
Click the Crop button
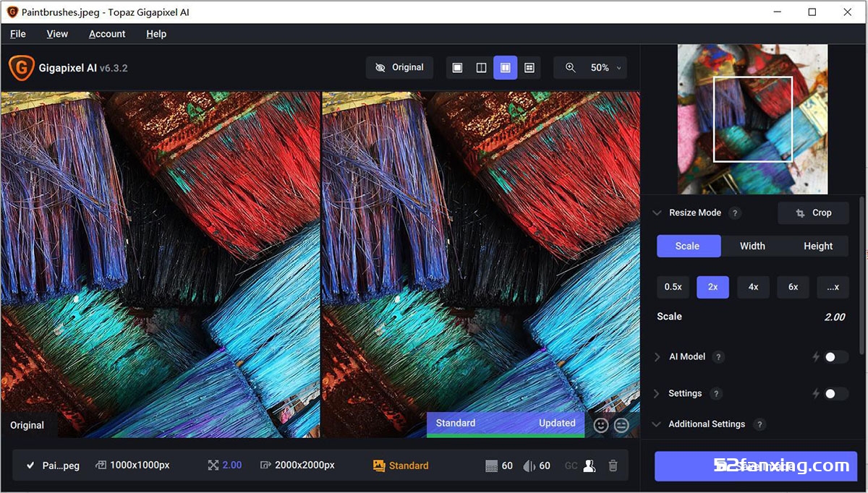[x=813, y=213]
